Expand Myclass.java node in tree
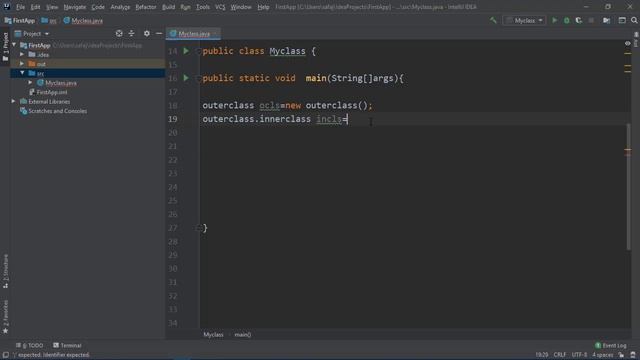This screenshot has width=640, height=360. tap(30, 82)
